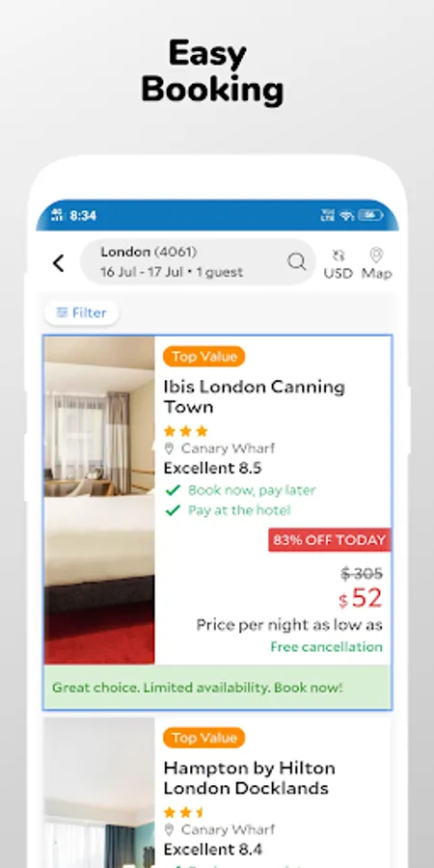Tap the Filter button
Image resolution: width=434 pixels, height=868 pixels.
[x=82, y=312]
